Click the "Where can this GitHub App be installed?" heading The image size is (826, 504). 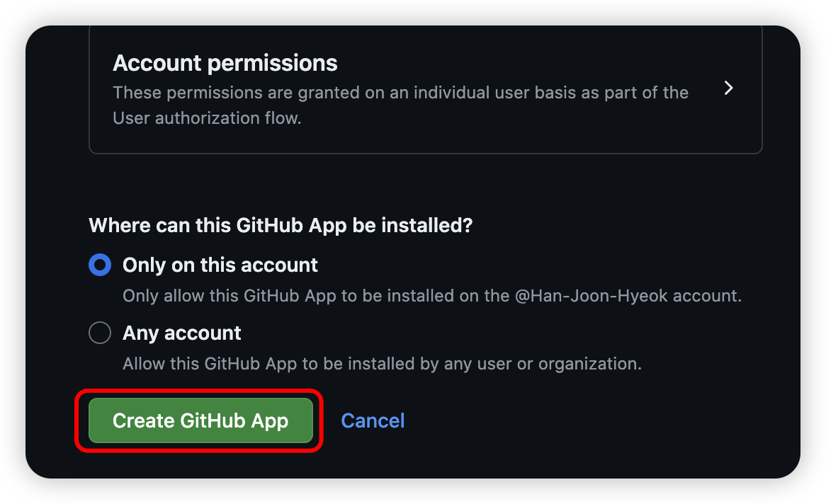pyautogui.click(x=281, y=226)
